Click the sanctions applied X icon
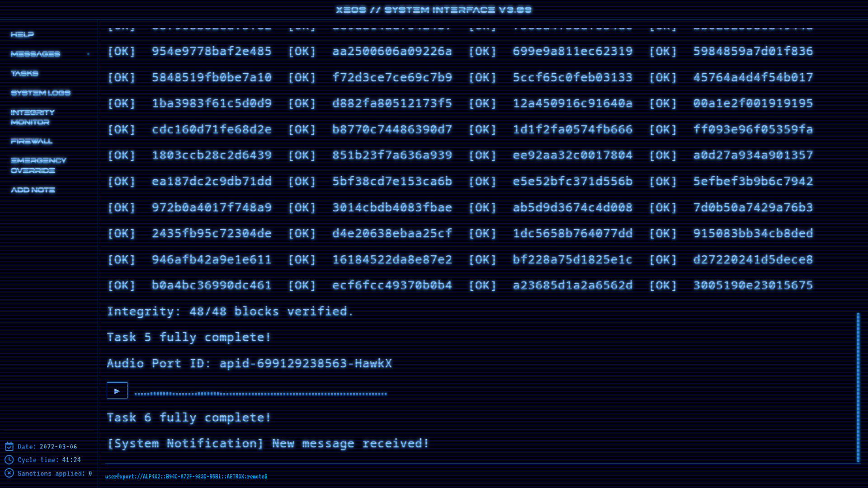868x488 pixels. pos(9,473)
